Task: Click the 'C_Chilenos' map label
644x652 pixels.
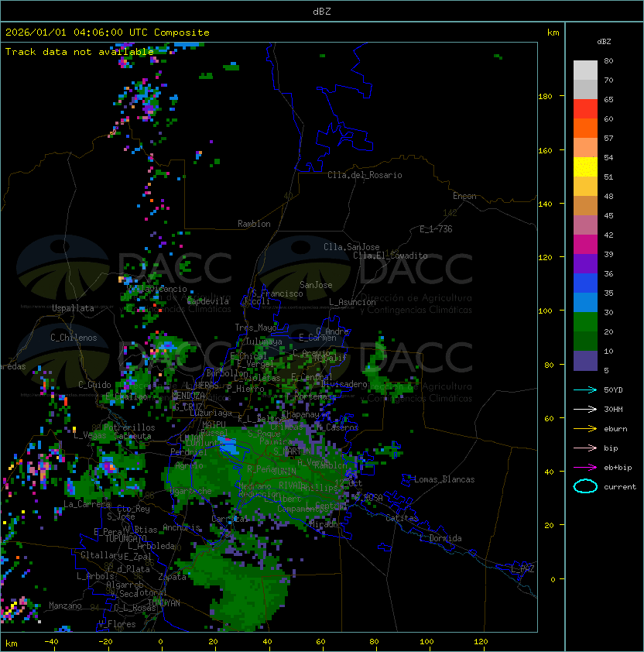Action: 74,338
